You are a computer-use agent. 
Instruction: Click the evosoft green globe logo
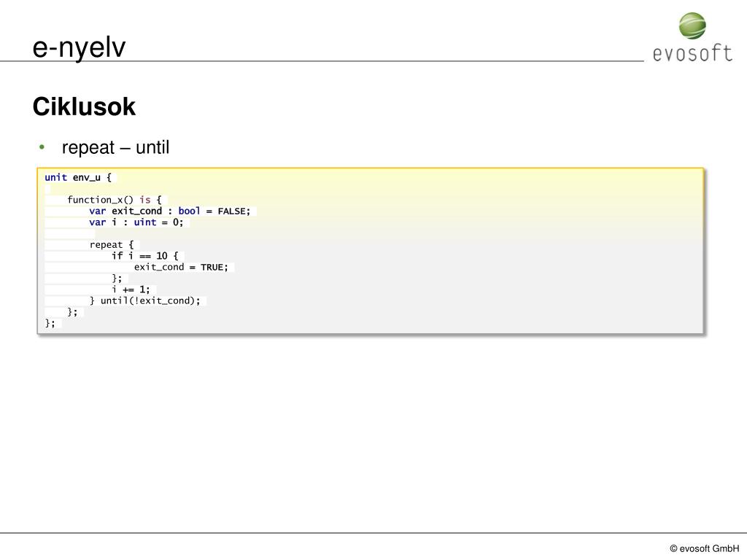tap(692, 26)
